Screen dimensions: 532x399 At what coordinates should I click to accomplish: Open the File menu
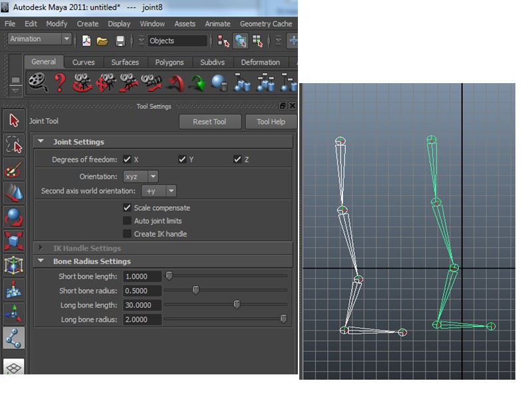10,24
